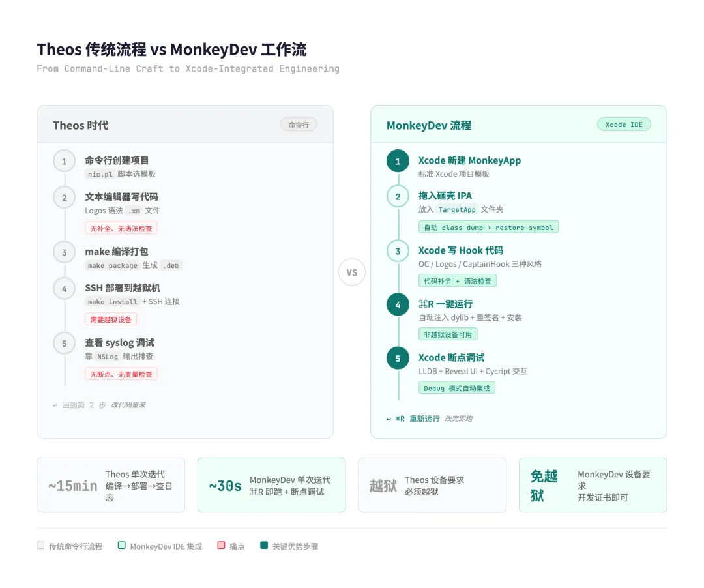
Task: Click the Theos 时代 panel heading
Action: coord(80,125)
